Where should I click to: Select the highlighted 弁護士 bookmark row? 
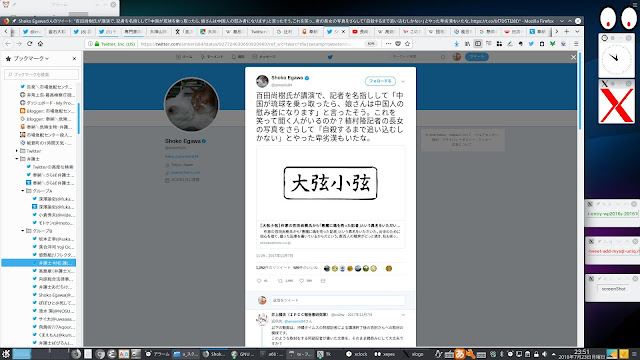39,263
